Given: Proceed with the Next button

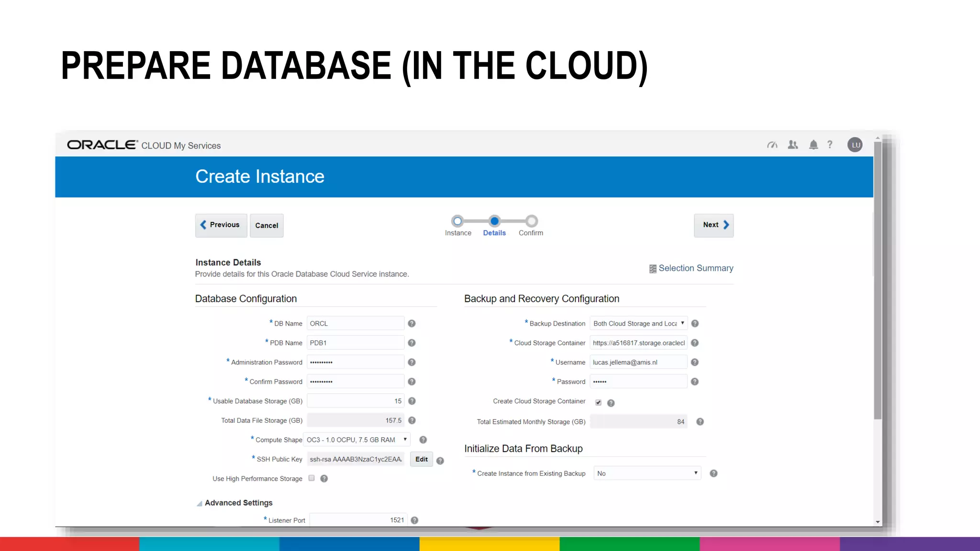Looking at the screenshot, I should [713, 225].
